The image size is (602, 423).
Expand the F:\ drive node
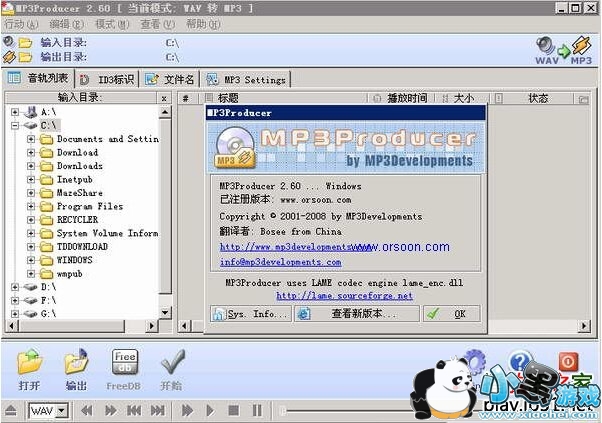(x=15, y=300)
